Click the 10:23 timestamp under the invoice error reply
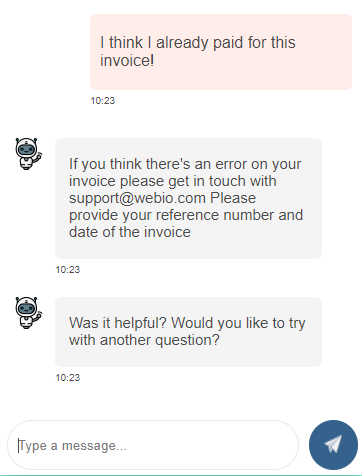 (68, 270)
